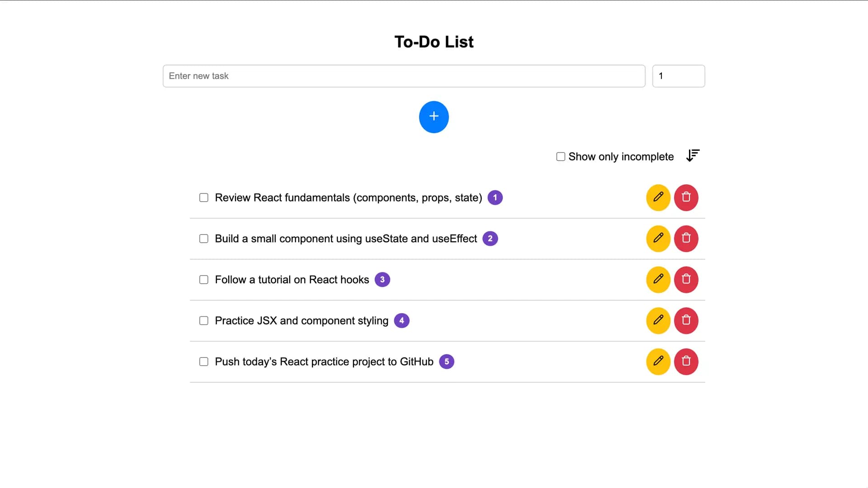Screen dimensions: 868x488
Task: Click the delete icon for Review React fundamentals
Action: click(x=686, y=197)
